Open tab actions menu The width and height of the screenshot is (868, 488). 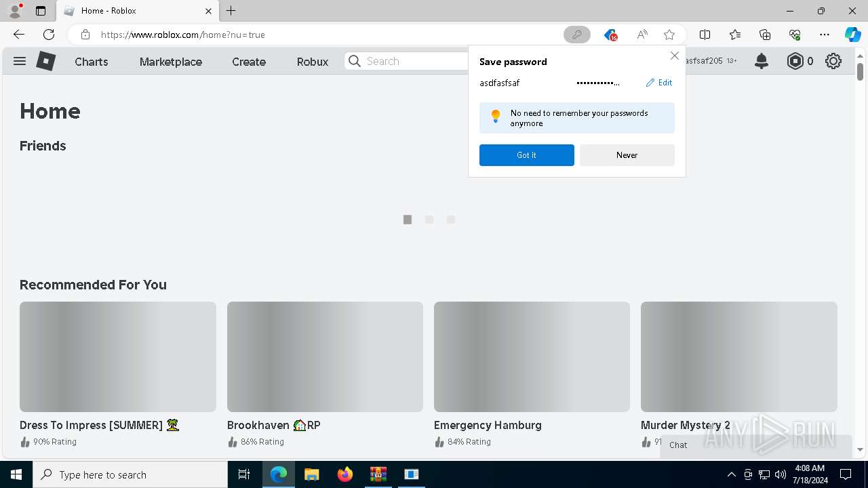[41, 11]
